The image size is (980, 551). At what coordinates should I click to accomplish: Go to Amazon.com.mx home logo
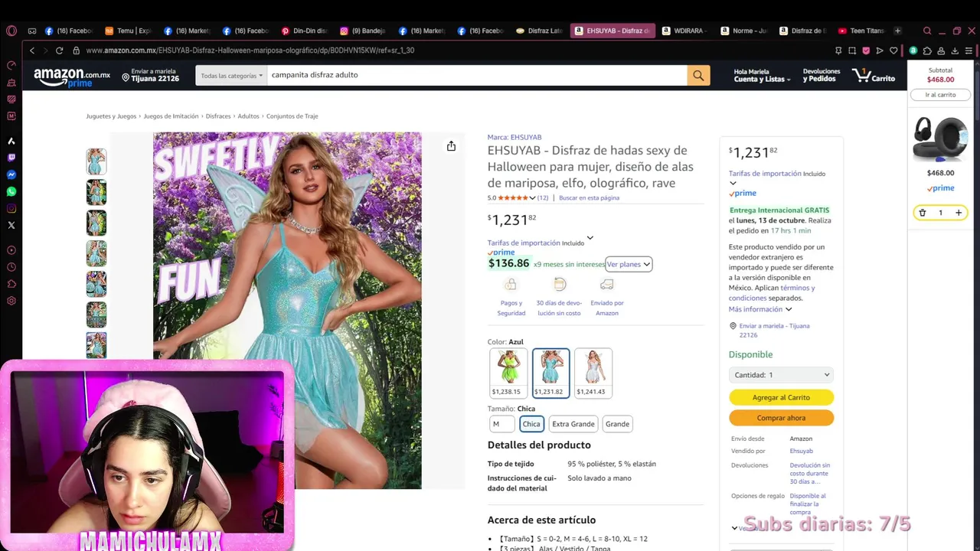(x=72, y=77)
